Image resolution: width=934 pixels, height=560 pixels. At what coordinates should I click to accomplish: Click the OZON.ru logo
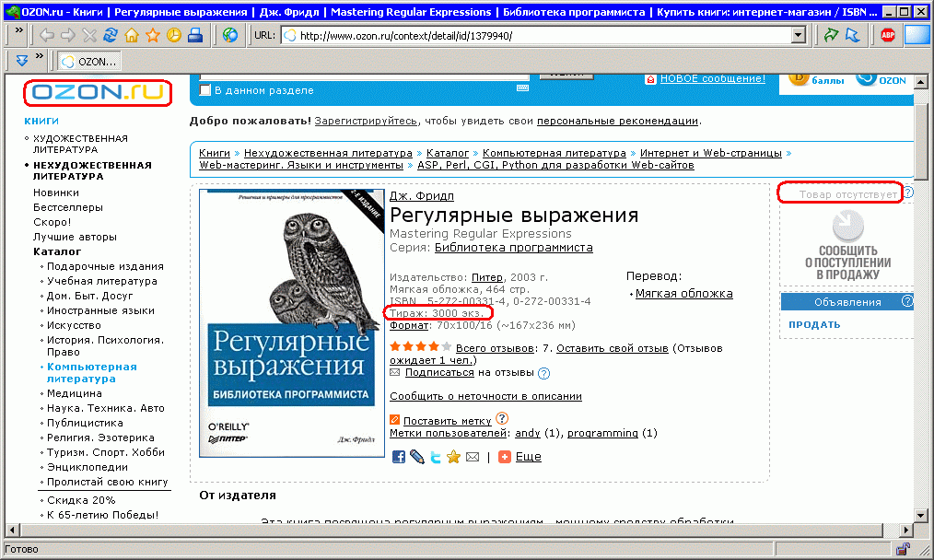[x=98, y=93]
